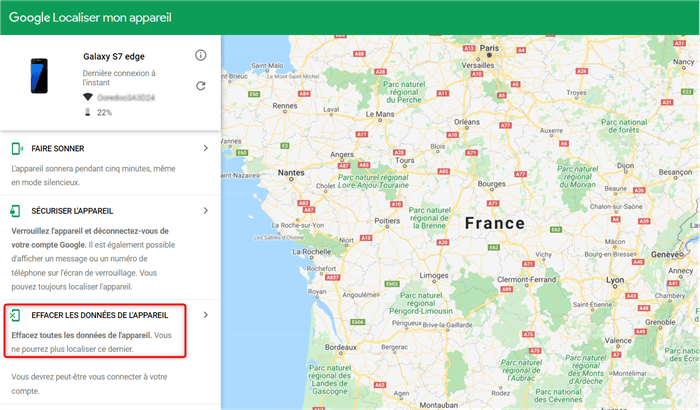This screenshot has width=700, height=410.
Task: Click Parc naturel régional du Morvan label
Action: pos(577,176)
